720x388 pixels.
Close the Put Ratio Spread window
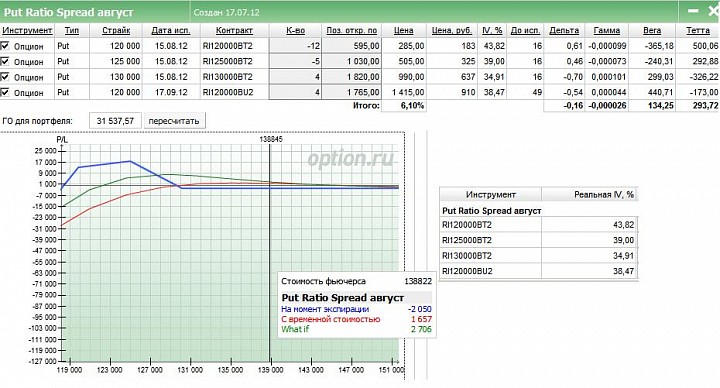(713, 11)
